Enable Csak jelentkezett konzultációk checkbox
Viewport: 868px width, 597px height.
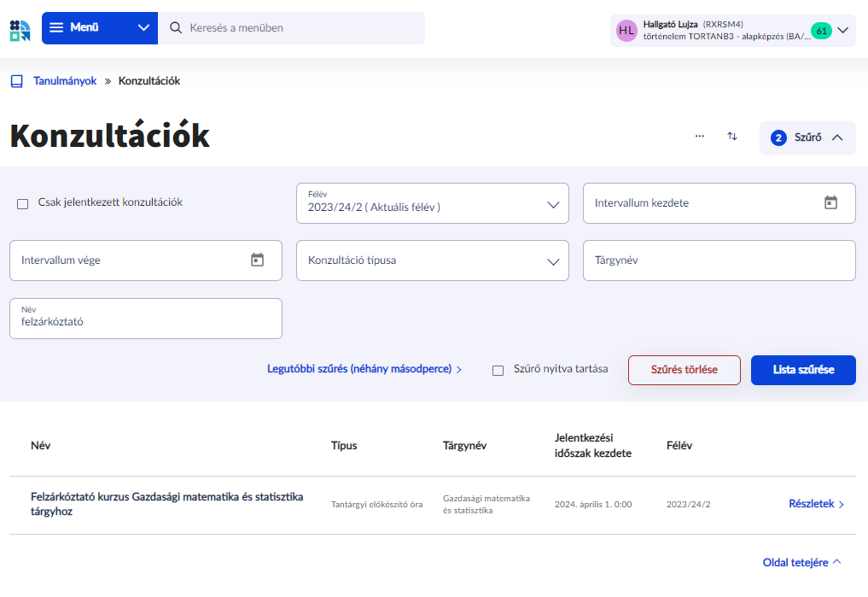23,204
